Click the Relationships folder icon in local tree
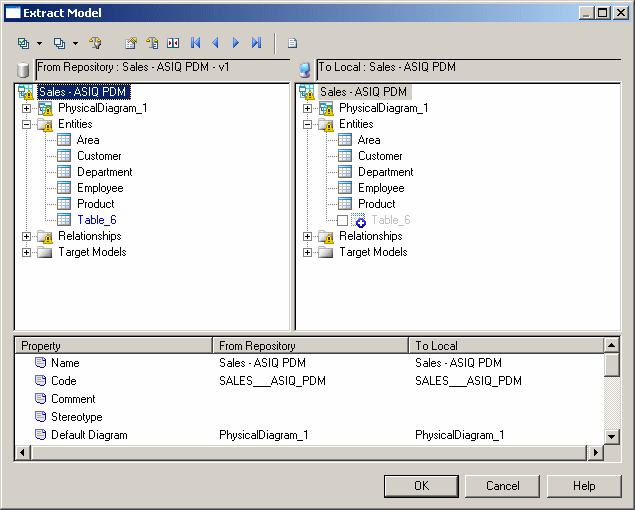635x510 pixels. [x=326, y=237]
